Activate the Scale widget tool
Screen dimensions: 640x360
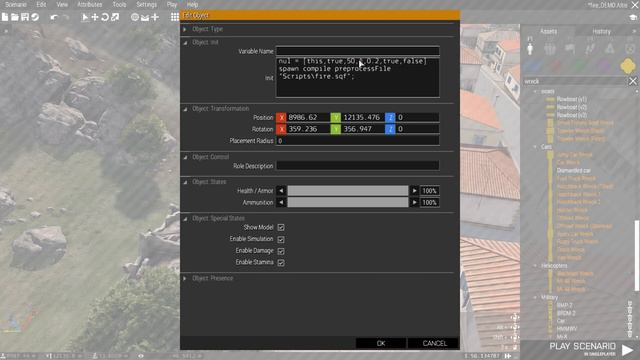point(115,17)
